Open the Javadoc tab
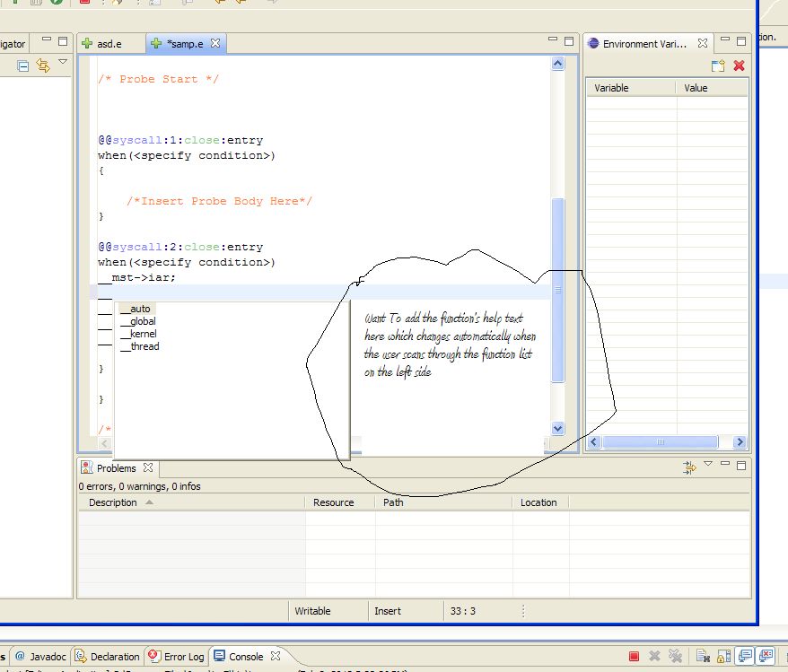788x672 pixels. 41,657
